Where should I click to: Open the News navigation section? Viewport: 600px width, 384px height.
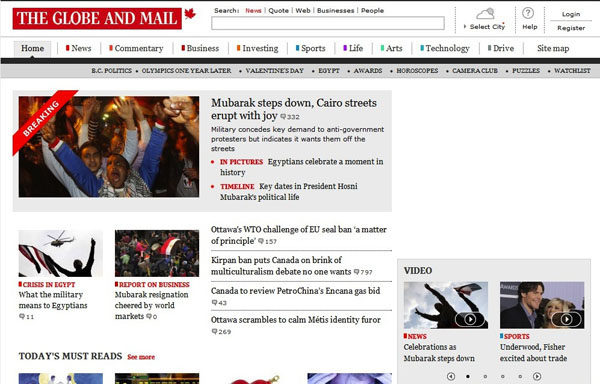pyautogui.click(x=78, y=48)
